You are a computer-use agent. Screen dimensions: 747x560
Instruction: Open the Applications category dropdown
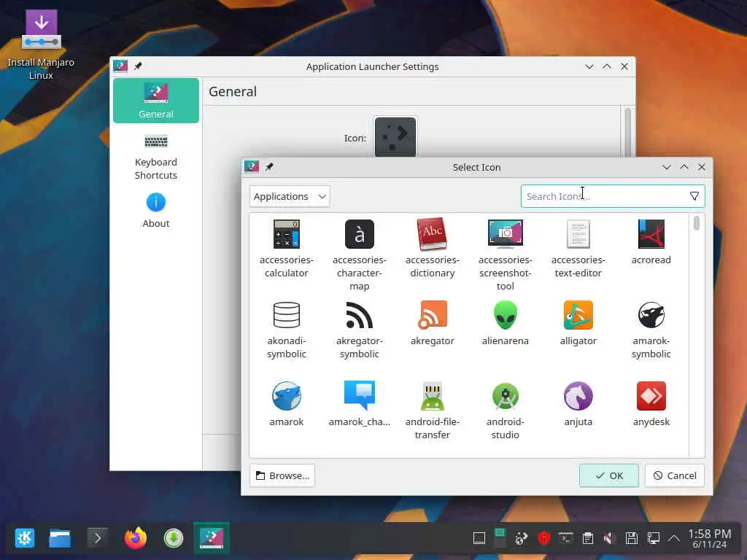tap(290, 196)
